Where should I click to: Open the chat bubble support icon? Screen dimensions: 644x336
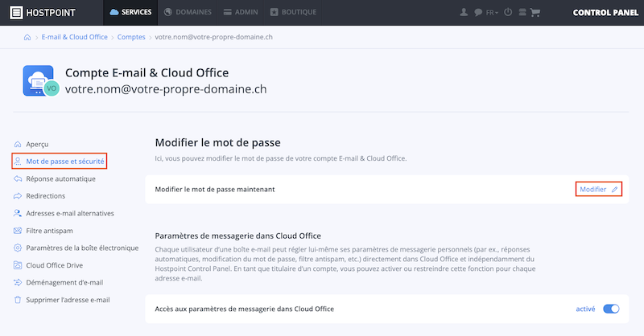478,12
